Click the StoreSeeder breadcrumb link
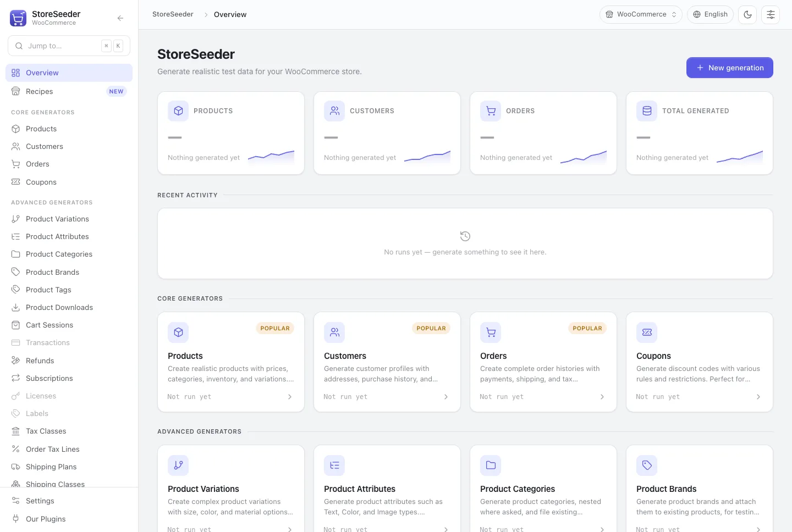This screenshot has height=532, width=792. point(173,14)
